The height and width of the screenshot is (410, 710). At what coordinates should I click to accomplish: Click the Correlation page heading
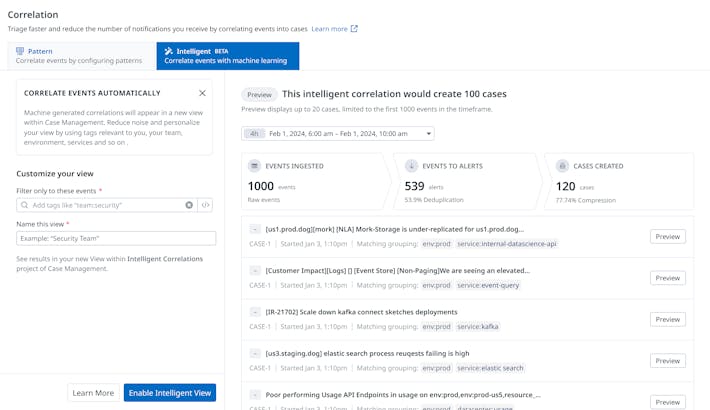coord(33,14)
